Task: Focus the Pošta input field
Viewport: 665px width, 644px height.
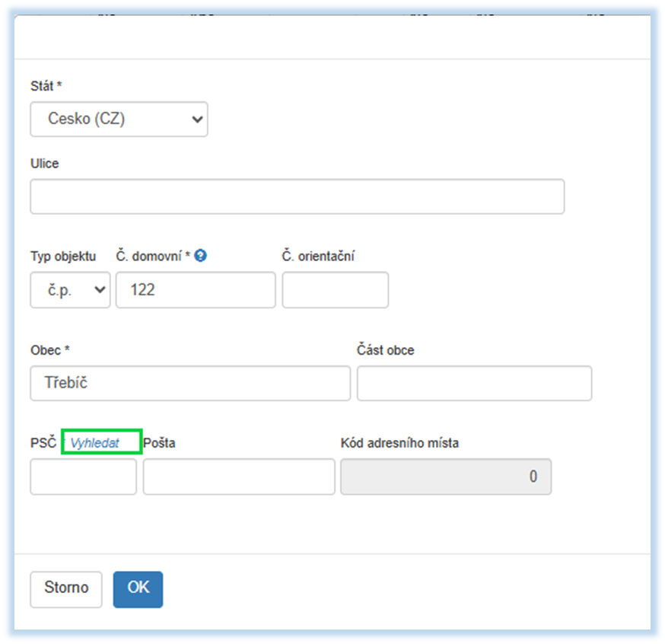Action: (x=239, y=477)
